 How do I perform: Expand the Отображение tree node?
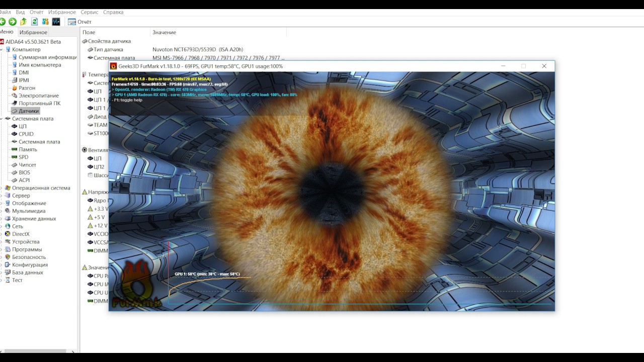(x=2, y=204)
